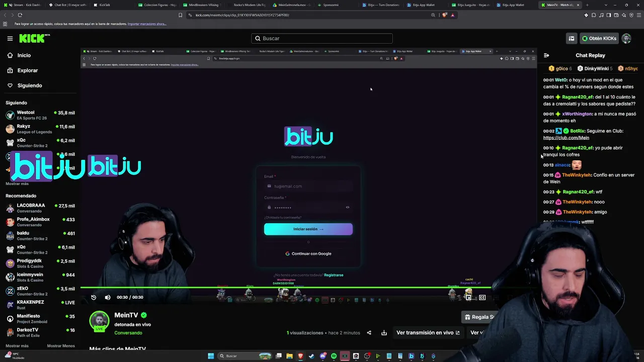This screenshot has width=644, height=362.
Task: Open MeinTV channel avatar
Action: (100, 321)
